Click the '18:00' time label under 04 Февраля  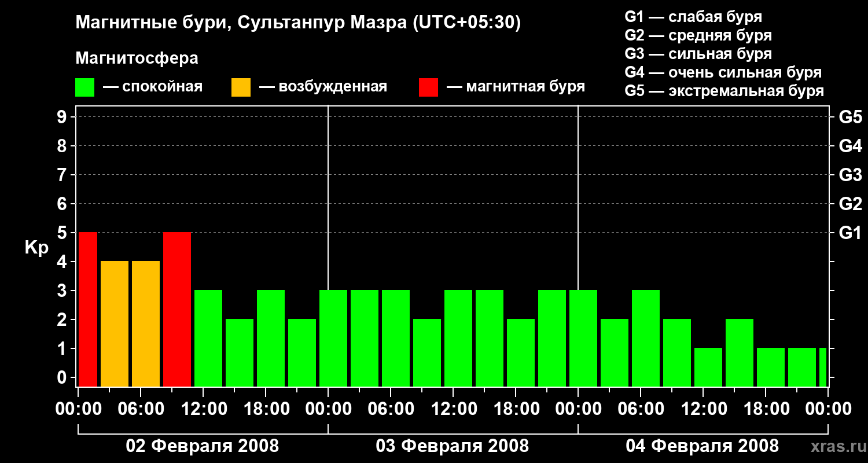tap(766, 409)
